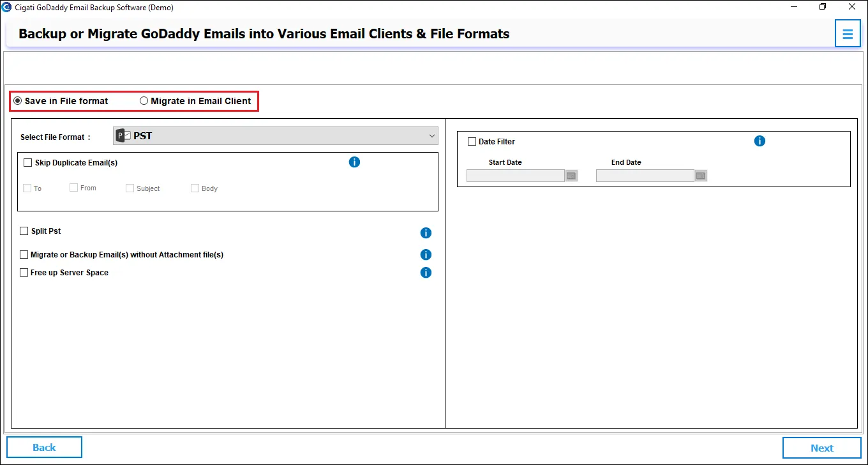
Task: Close the Cigati GoDaddy Backup window
Action: point(852,7)
